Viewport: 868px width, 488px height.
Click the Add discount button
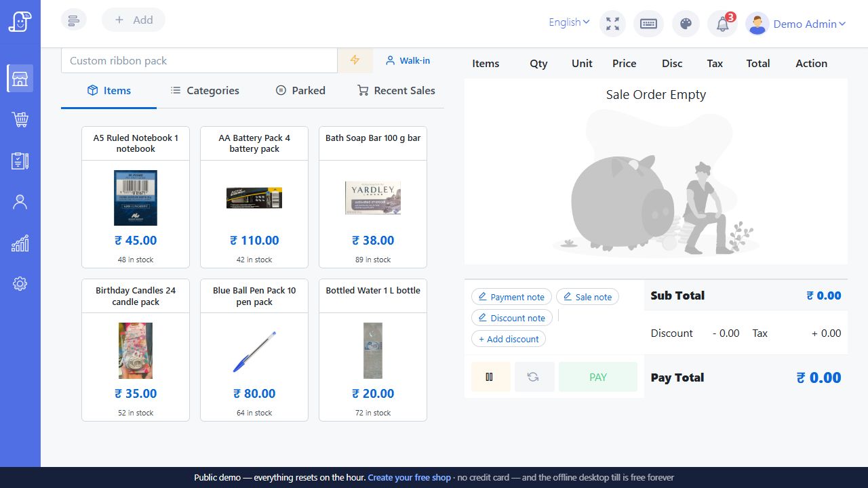click(x=509, y=339)
